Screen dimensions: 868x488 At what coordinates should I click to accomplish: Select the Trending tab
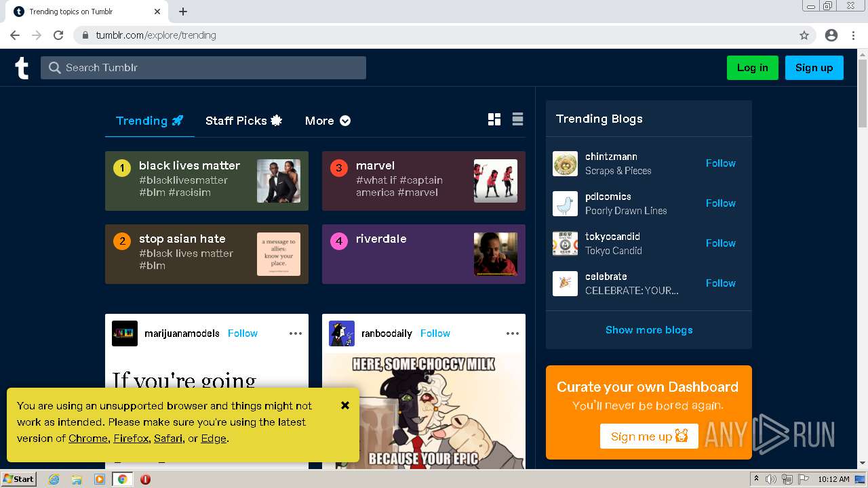(x=149, y=121)
